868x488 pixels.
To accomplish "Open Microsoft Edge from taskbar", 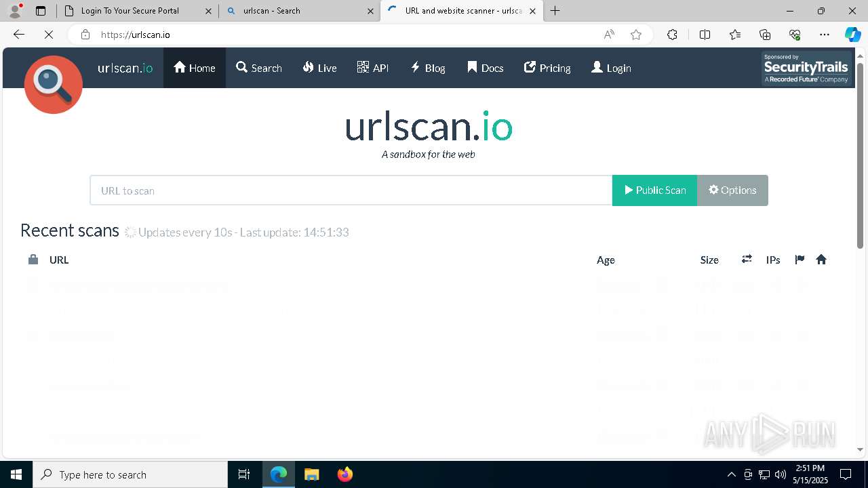I will click(279, 474).
